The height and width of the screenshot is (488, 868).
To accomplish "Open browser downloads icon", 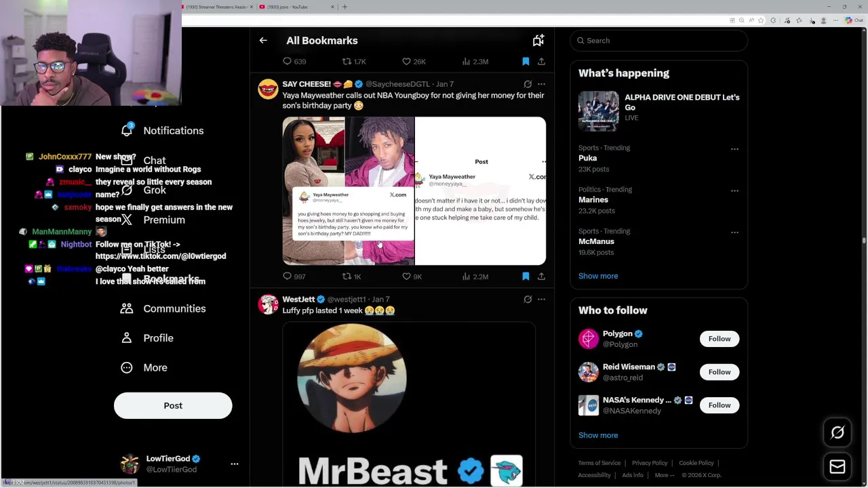I will click(x=812, y=20).
